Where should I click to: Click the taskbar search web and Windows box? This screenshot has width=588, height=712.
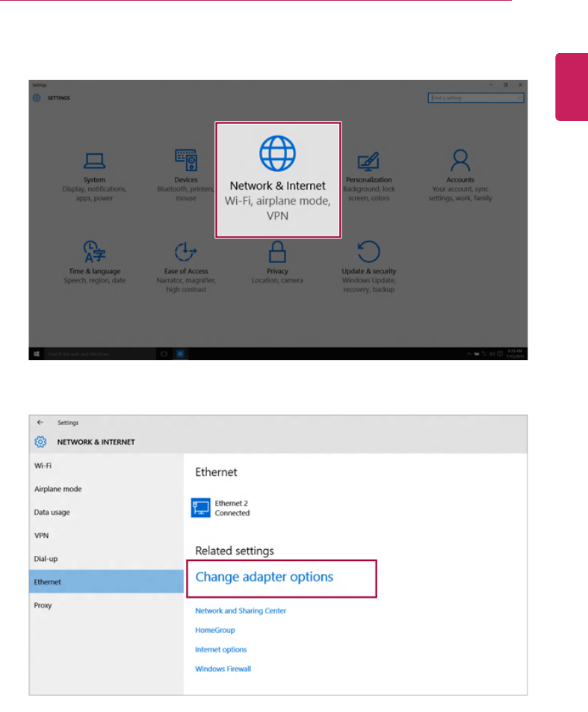pyautogui.click(x=100, y=353)
